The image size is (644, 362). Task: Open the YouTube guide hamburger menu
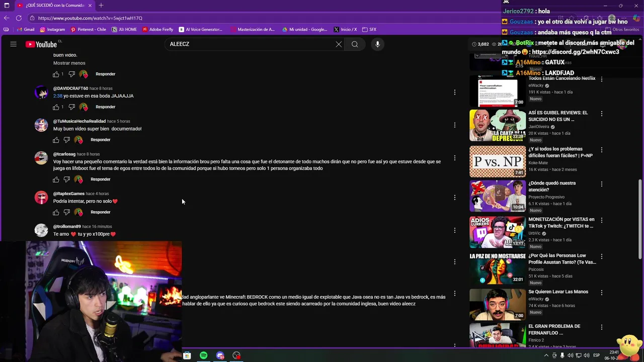coord(14,44)
